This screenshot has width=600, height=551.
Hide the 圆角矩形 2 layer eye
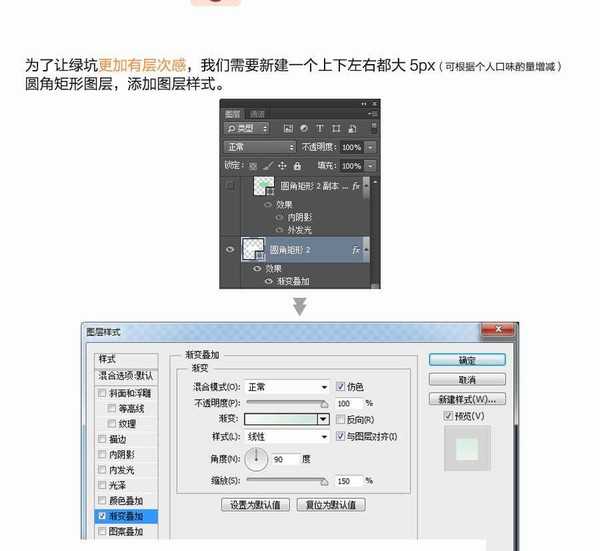[x=231, y=249]
